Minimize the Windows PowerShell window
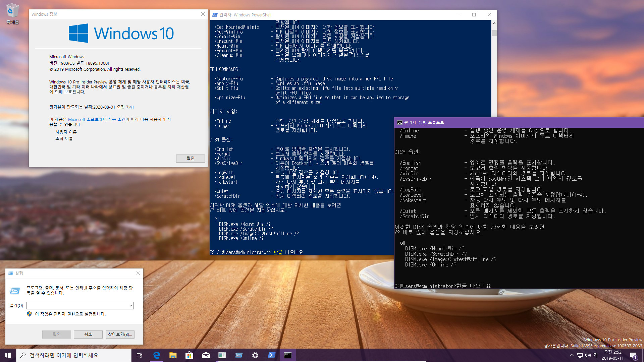The image size is (644, 362). (x=459, y=15)
